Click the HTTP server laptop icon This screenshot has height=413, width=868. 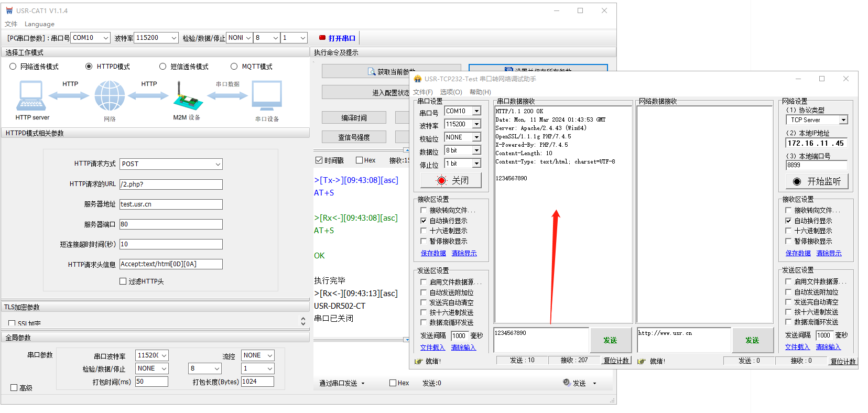tap(31, 96)
